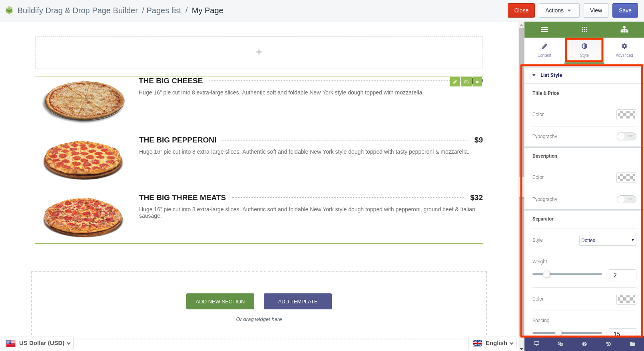Switch to the Content tab
This screenshot has height=351, width=644.
pos(544,50)
